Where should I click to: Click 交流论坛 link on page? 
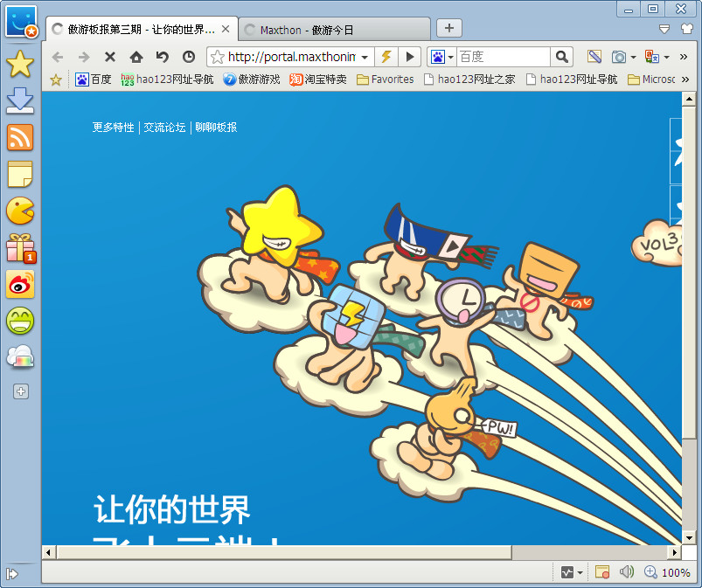(x=164, y=128)
